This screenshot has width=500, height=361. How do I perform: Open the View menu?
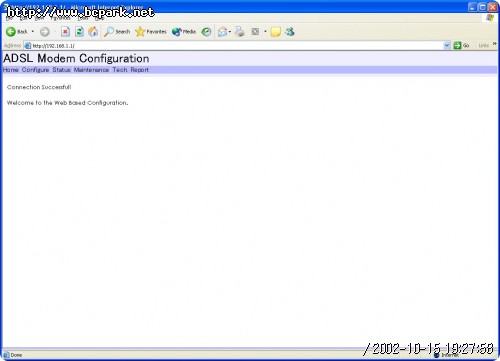(x=39, y=18)
